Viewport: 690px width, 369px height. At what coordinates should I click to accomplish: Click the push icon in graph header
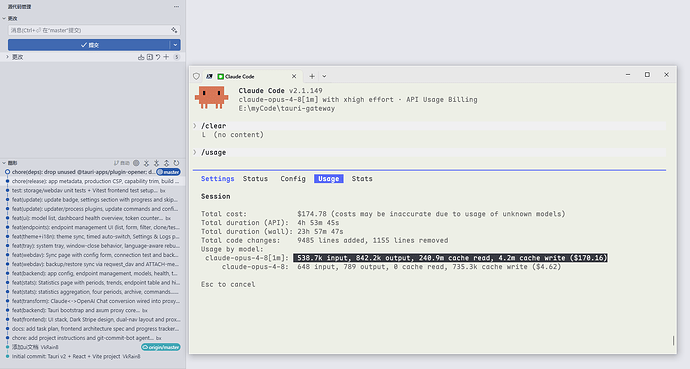coord(166,163)
